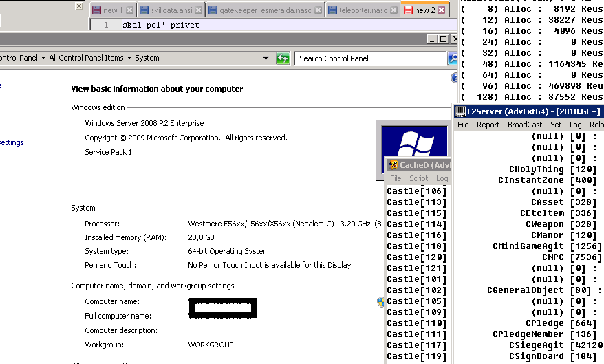The height and width of the screenshot is (364, 604).
Task: Close the skilldata.ansi tab
Action: (198, 10)
